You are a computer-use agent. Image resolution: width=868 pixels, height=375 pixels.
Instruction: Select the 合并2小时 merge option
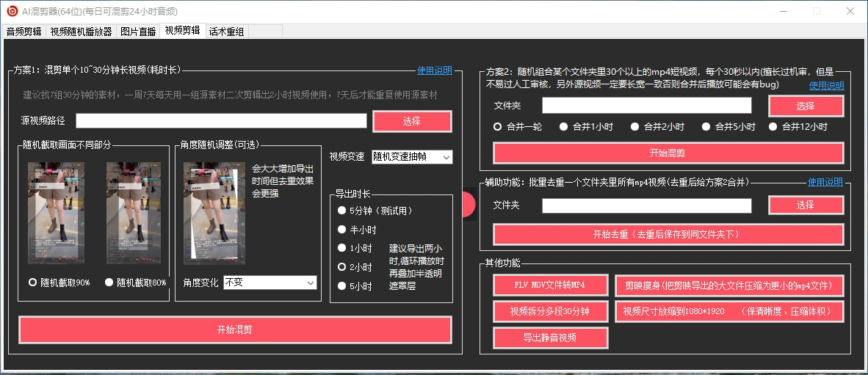pyautogui.click(x=634, y=126)
